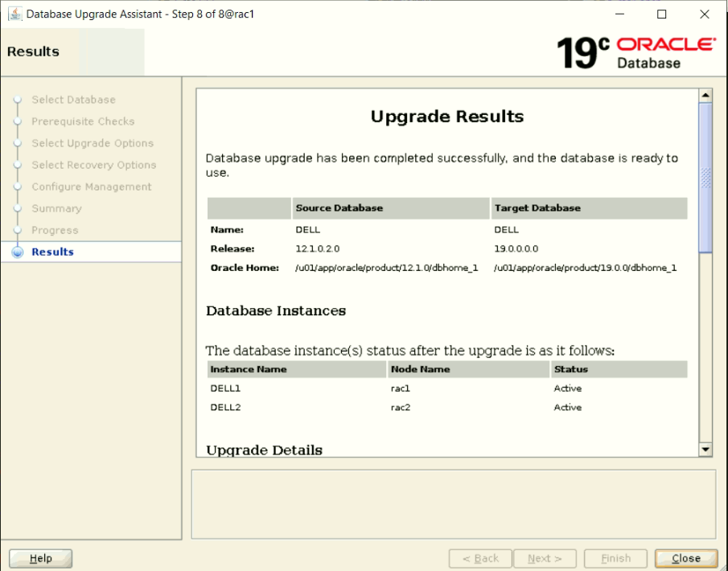Click instance name DELL1
This screenshot has height=571, width=728.
pyautogui.click(x=225, y=388)
